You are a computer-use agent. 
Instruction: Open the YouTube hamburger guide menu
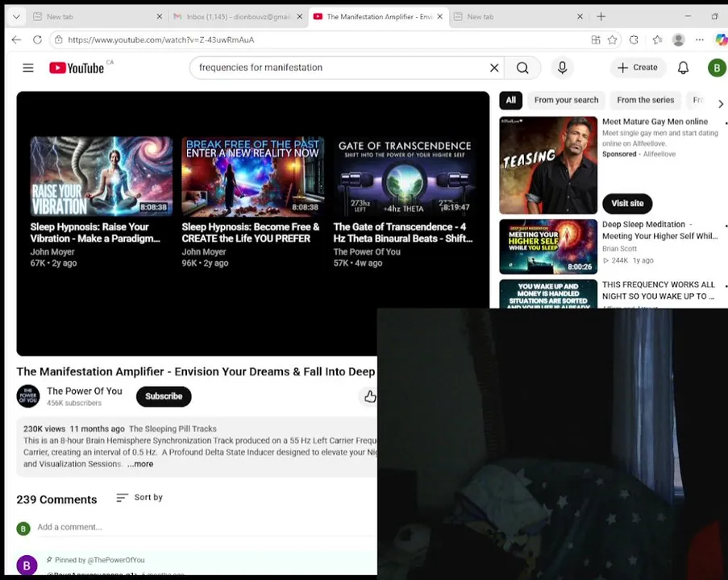pyautogui.click(x=28, y=68)
